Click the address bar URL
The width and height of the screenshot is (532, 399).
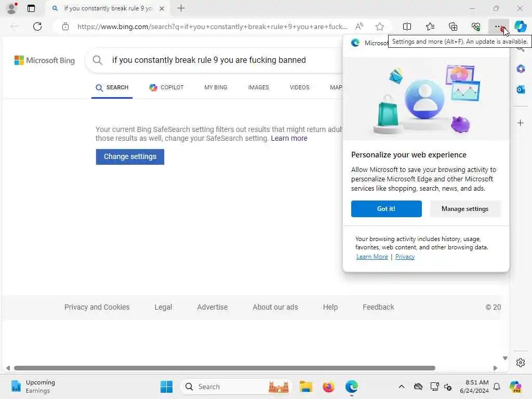point(212,26)
